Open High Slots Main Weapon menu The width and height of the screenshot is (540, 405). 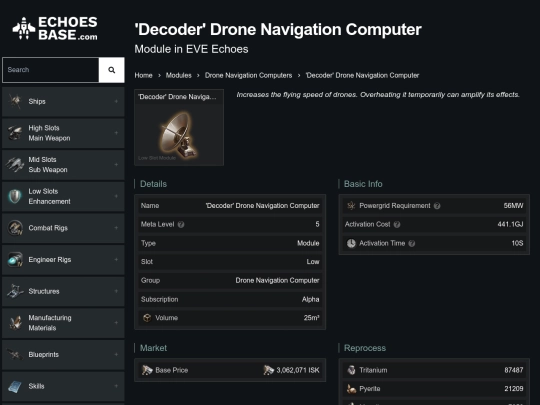click(63, 133)
